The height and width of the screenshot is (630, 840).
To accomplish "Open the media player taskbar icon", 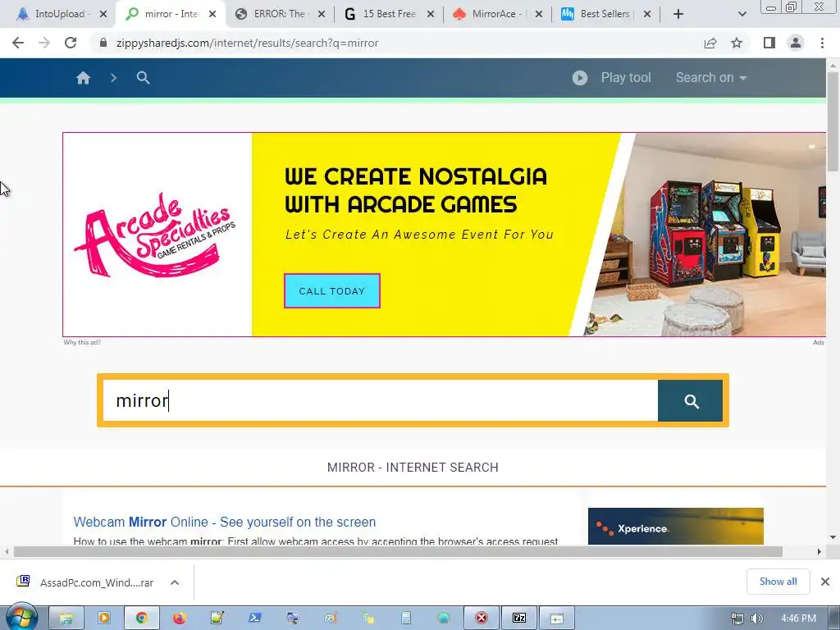I will 103,619.
